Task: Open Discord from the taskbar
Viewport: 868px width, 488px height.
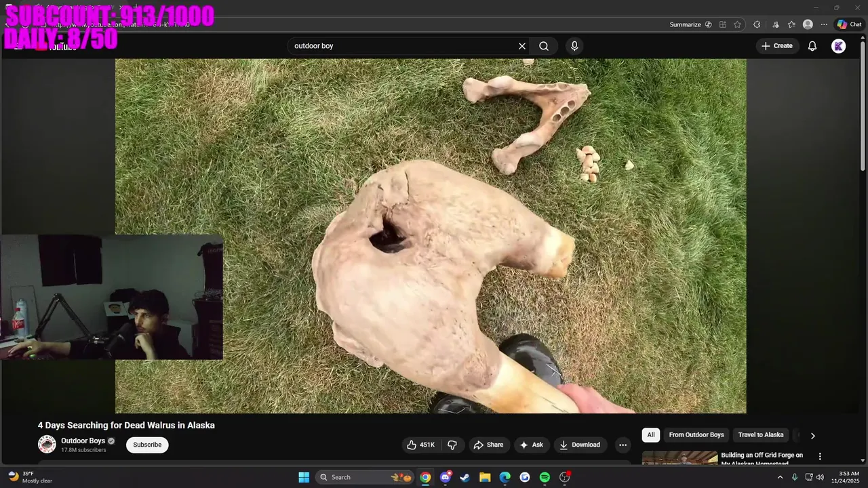Action: click(x=446, y=477)
